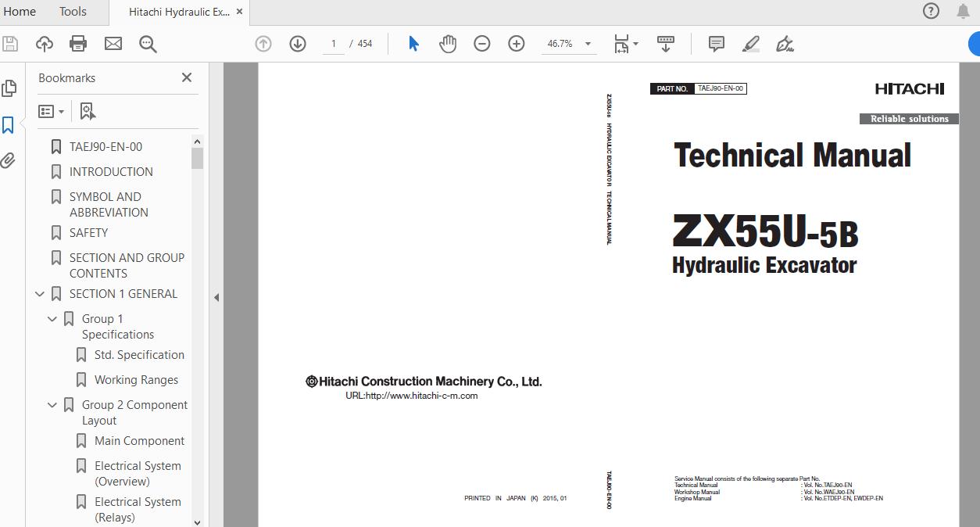Click the ZX55U-5B model title

[765, 232]
